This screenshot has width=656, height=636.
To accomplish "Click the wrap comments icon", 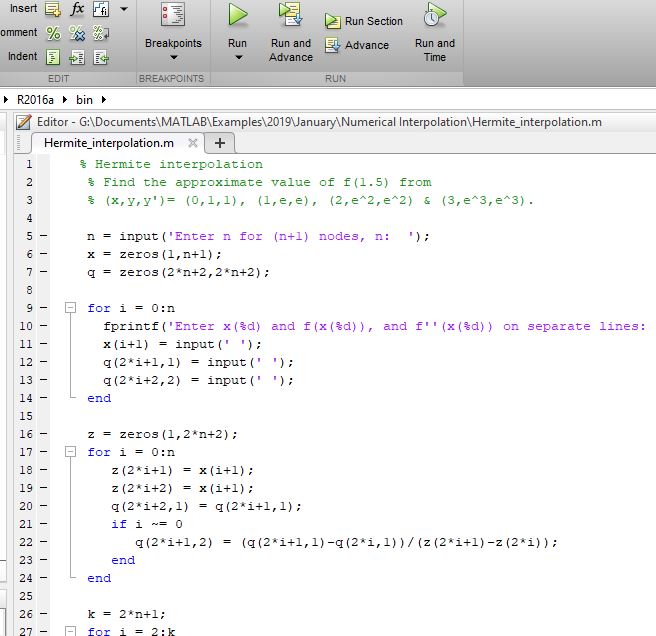I will point(101,33).
